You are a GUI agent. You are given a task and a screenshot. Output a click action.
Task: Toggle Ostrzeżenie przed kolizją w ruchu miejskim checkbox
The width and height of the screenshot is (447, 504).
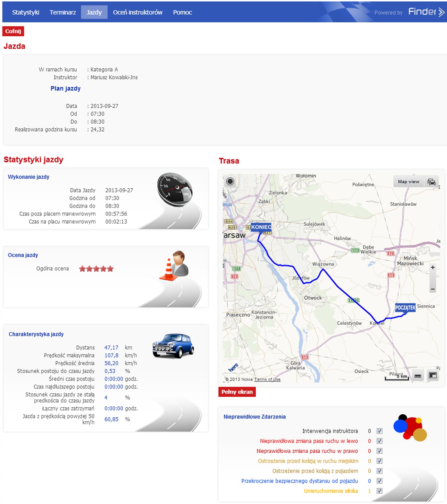[380, 461]
